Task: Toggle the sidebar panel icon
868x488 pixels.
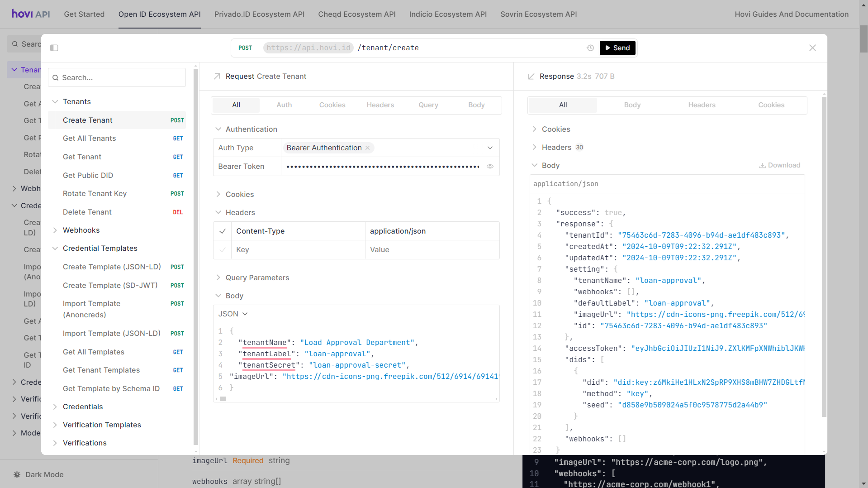Action: [x=54, y=48]
